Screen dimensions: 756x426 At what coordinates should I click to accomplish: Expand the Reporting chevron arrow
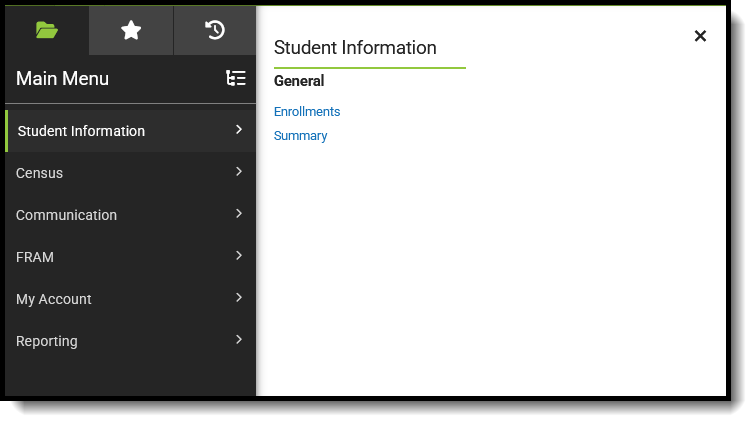tap(239, 339)
